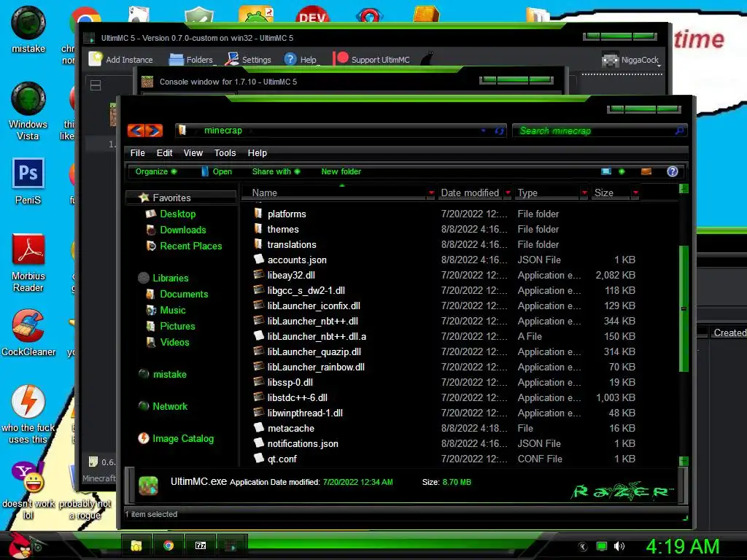
Task: Expand the Date modified column dropdown
Action: click(508, 192)
